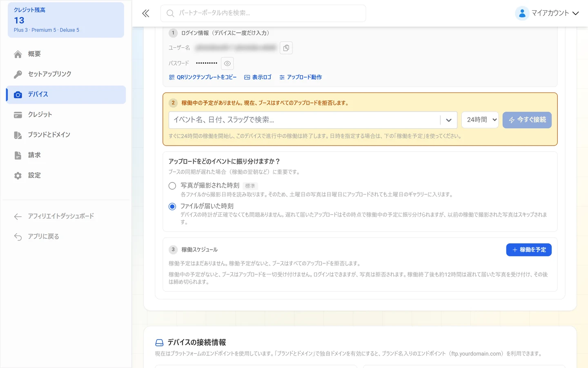Click the document icon for 請求

(18, 155)
